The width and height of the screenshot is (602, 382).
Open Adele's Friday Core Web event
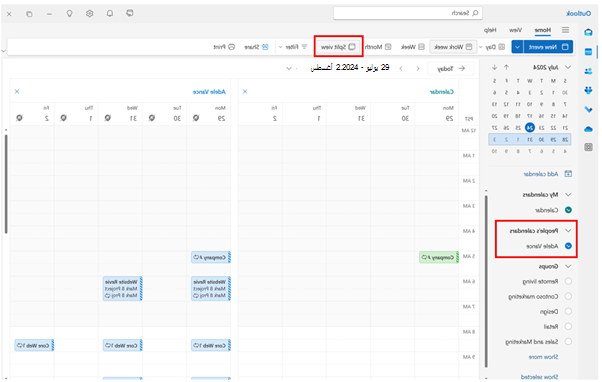click(x=34, y=345)
